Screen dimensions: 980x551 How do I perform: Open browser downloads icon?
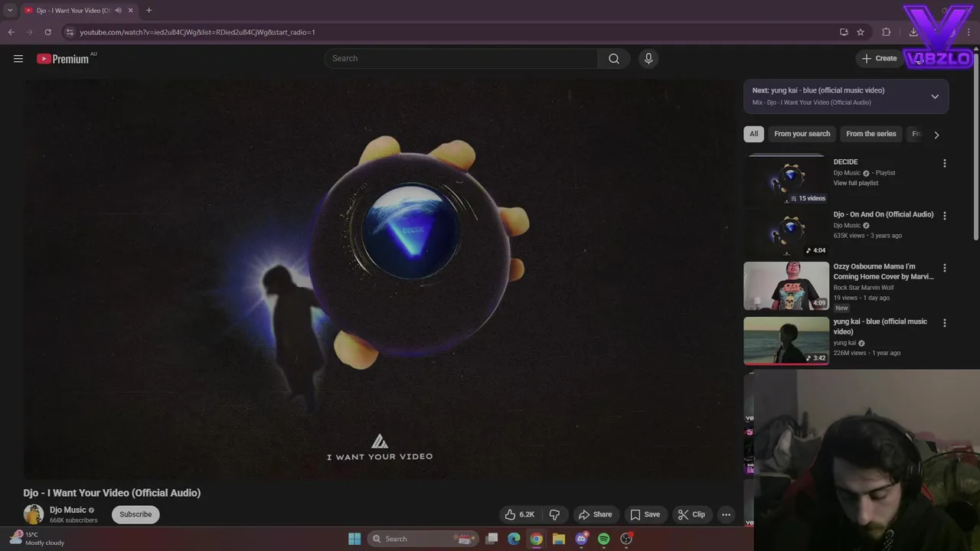pos(913,32)
